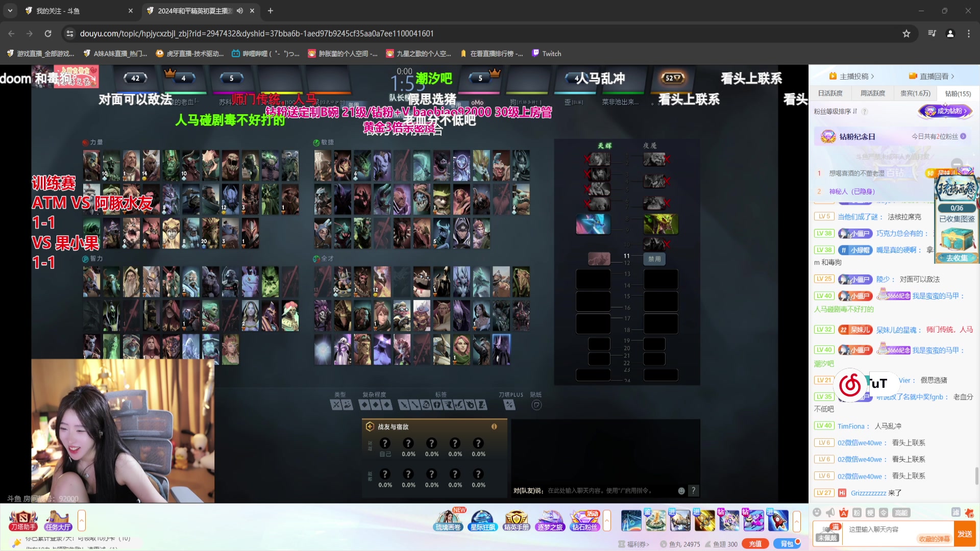The image size is (980, 551).
Task: Click the megaphone broadcast icon above chat input
Action: coord(830,513)
